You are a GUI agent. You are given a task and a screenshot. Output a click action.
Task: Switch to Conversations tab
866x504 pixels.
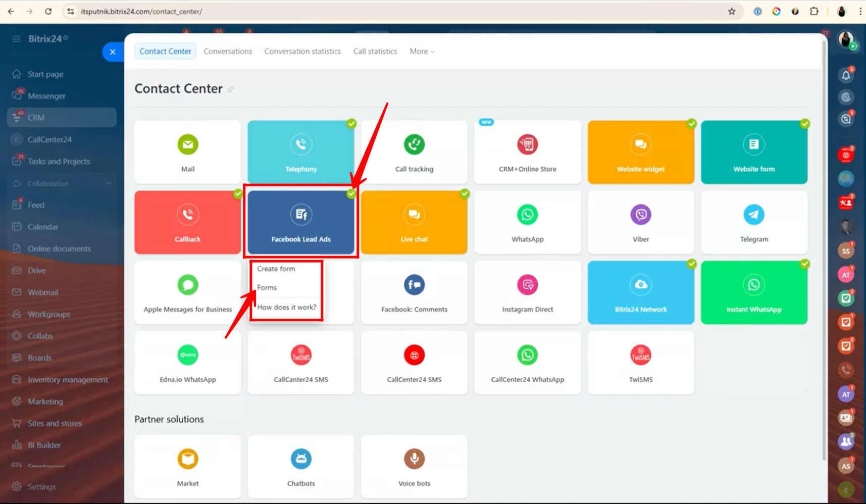[228, 51]
